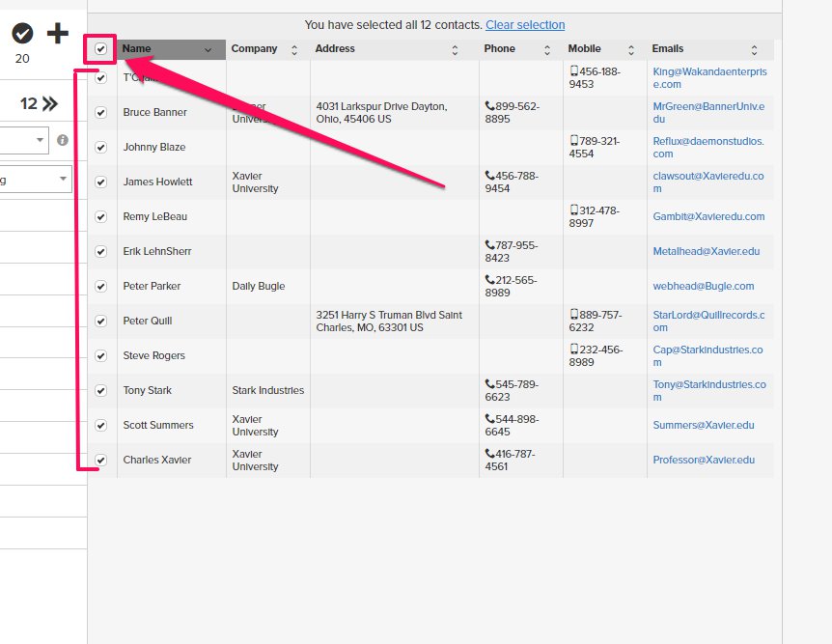Image resolution: width=832 pixels, height=644 pixels.
Task: Click the phone icon in Tony Stark's row
Action: (489, 384)
